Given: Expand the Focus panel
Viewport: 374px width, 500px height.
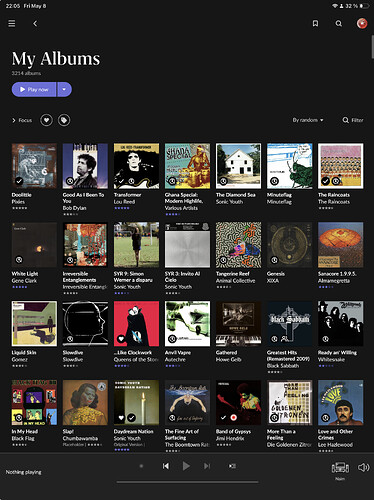Looking at the screenshot, I should [x=22, y=120].
